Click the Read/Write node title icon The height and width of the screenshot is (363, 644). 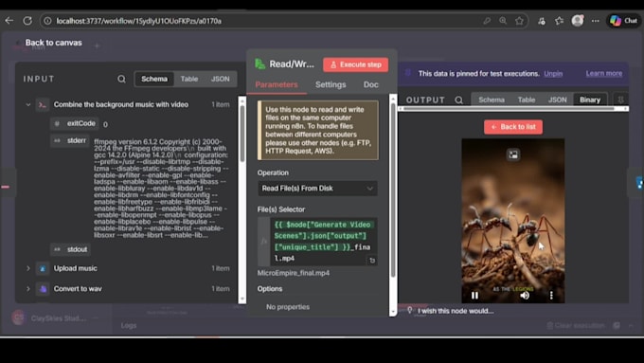pos(259,64)
